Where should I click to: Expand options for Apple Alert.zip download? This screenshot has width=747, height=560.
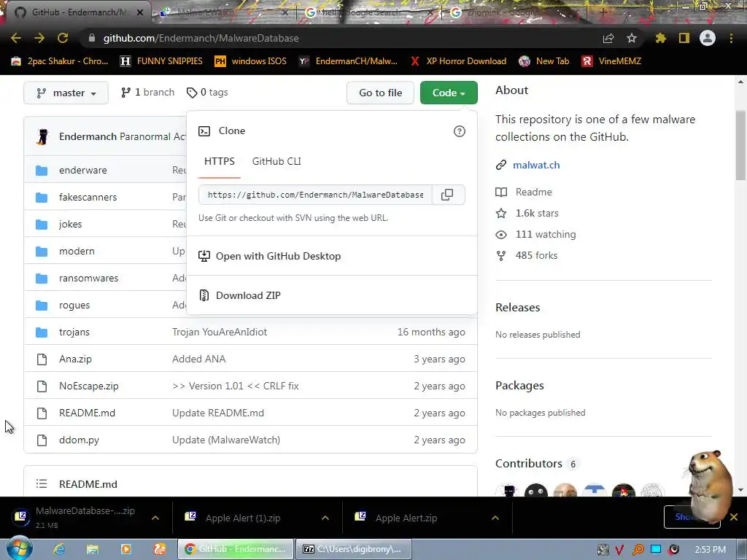click(x=495, y=518)
